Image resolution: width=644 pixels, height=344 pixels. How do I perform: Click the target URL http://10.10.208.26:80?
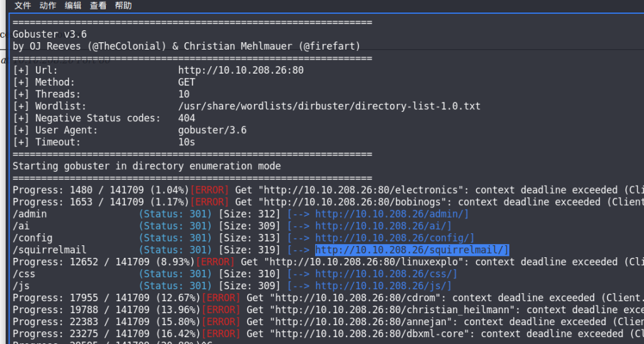click(241, 70)
